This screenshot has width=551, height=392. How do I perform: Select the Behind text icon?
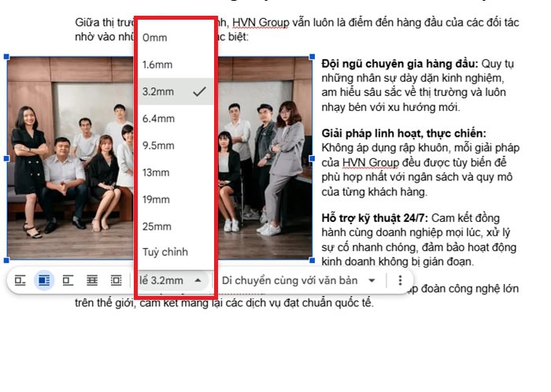[x=92, y=280]
